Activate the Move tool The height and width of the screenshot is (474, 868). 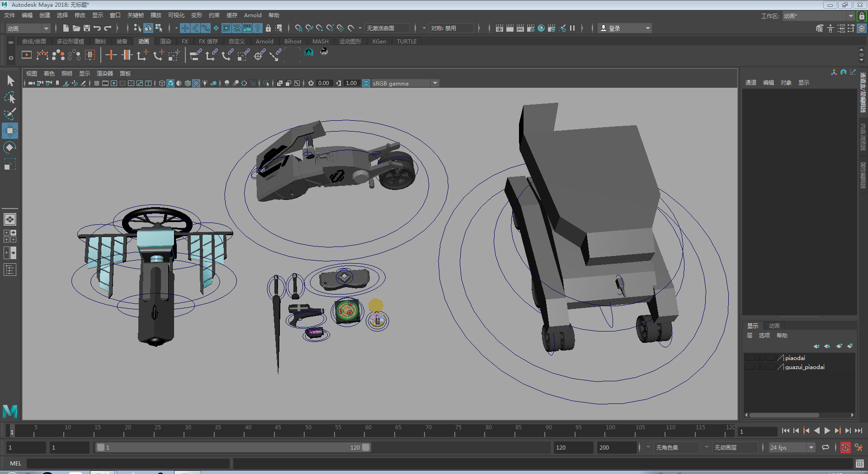click(10, 131)
